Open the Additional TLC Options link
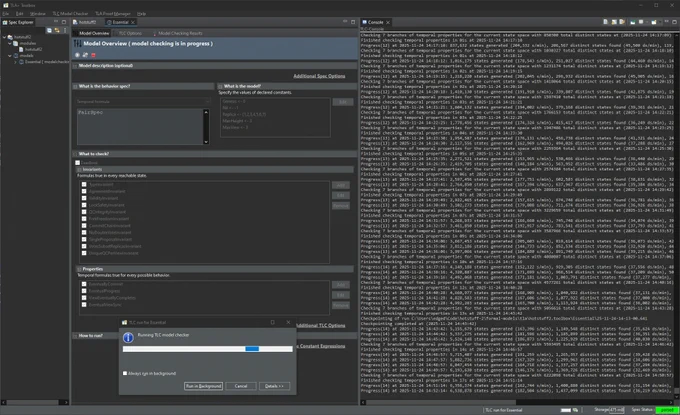680x415 pixels. pos(320,325)
